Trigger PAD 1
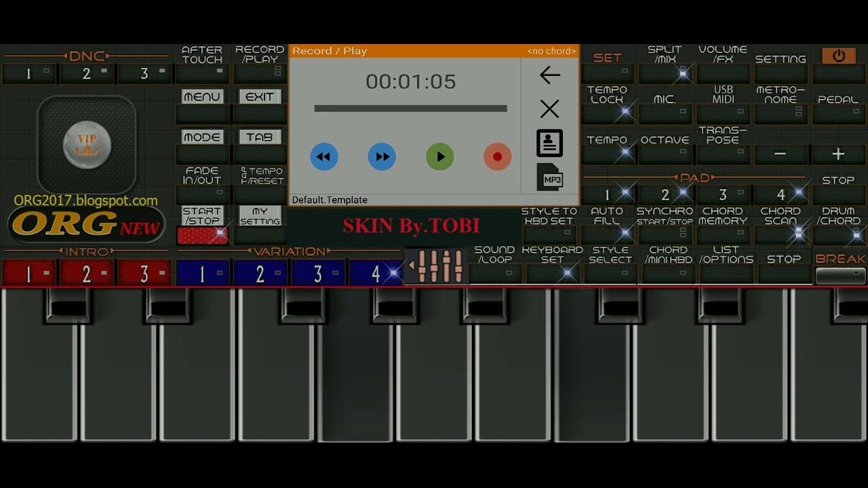868x488 pixels. (607, 195)
